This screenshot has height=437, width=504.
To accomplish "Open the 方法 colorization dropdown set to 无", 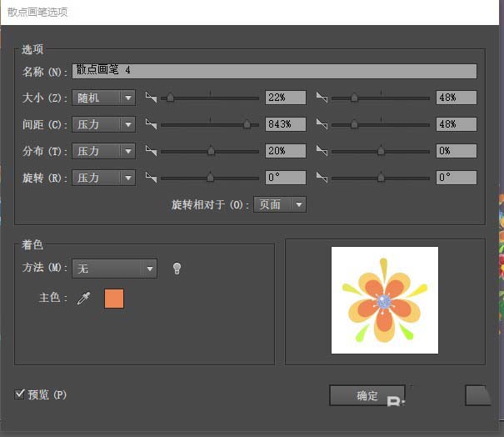I will [114, 269].
